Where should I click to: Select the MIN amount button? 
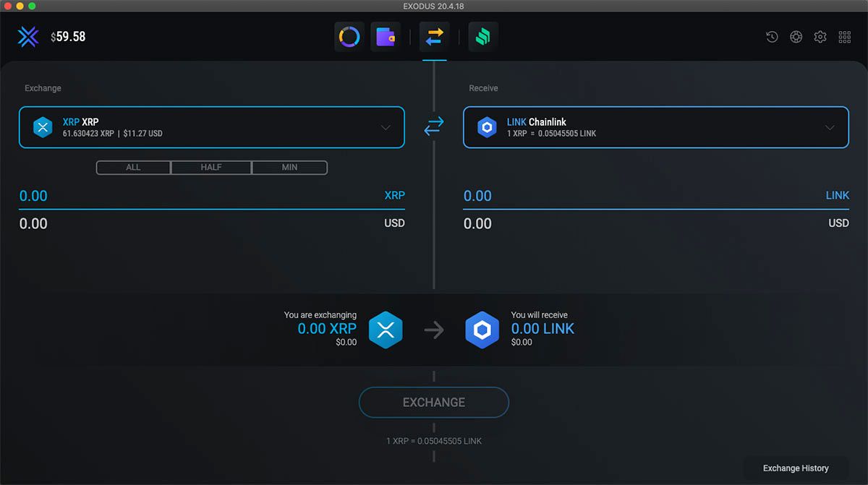(289, 168)
